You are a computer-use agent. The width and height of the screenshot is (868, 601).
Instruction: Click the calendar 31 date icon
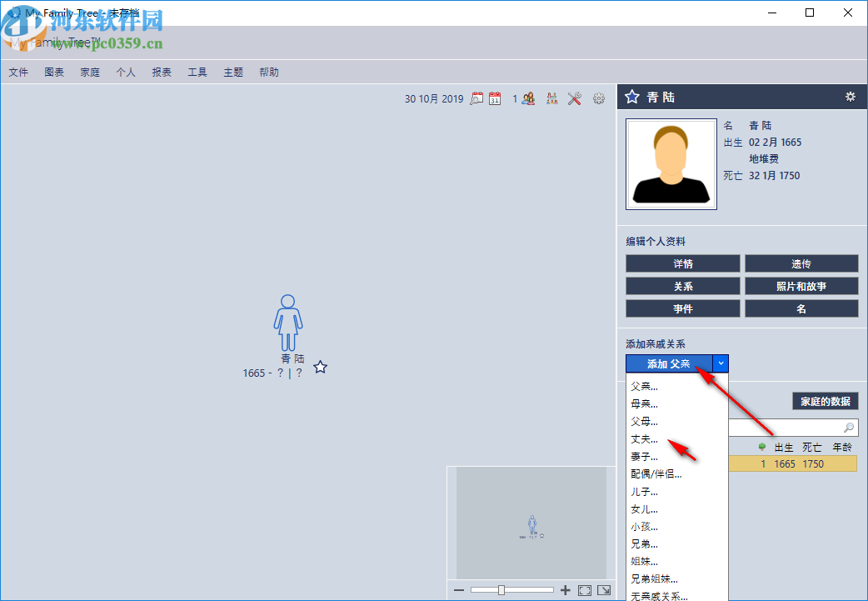tap(495, 98)
